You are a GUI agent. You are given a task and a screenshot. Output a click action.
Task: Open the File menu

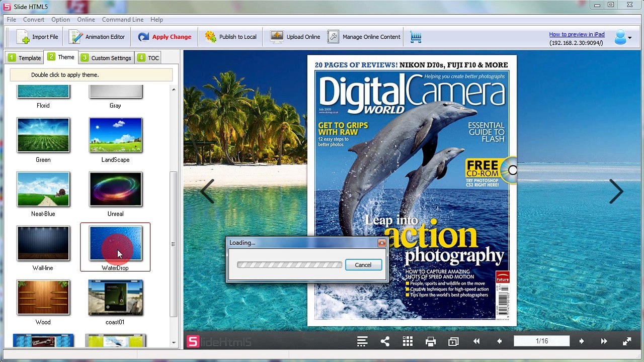[x=11, y=20]
